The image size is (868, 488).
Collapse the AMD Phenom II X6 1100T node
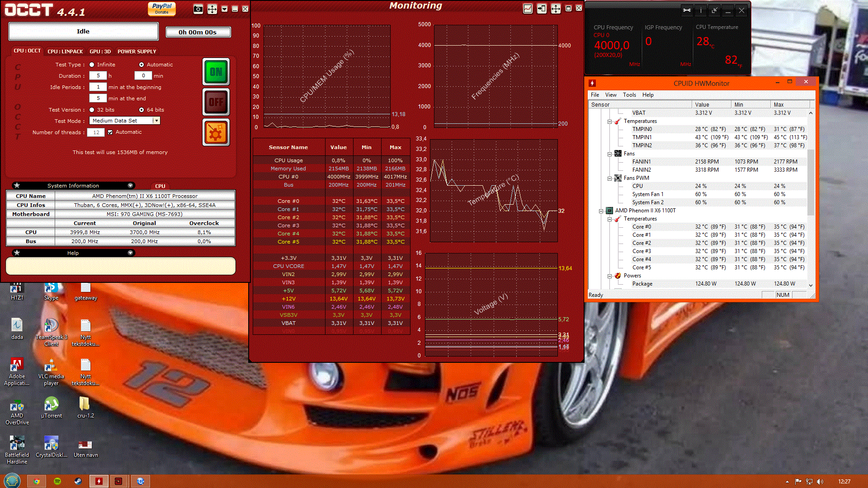pos(601,211)
